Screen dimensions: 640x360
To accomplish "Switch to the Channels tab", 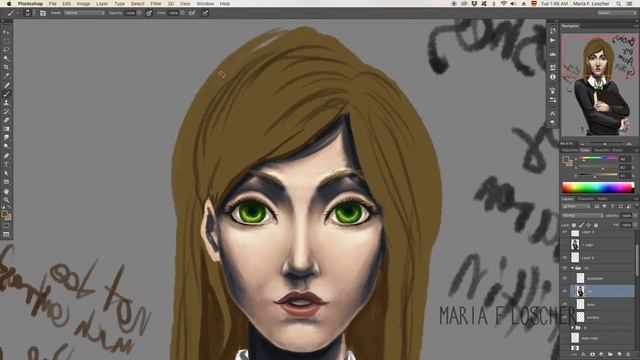I will click(x=585, y=199).
